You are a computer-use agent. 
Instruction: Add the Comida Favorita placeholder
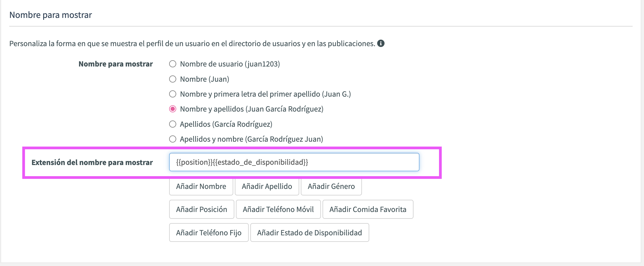(368, 210)
